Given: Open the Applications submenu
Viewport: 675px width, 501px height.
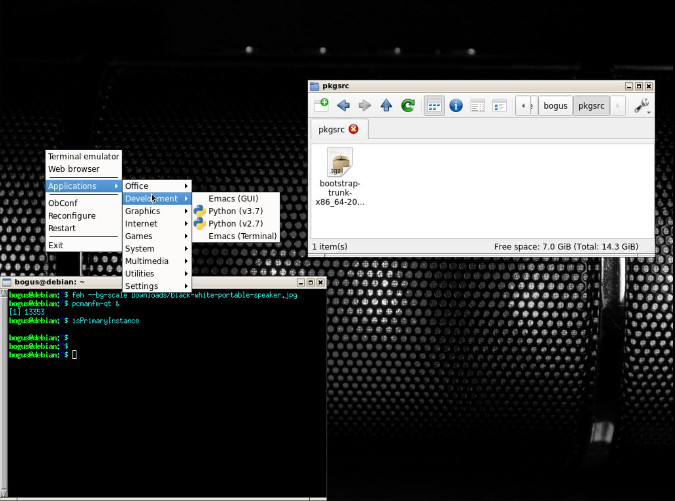Looking at the screenshot, I should click(84, 186).
